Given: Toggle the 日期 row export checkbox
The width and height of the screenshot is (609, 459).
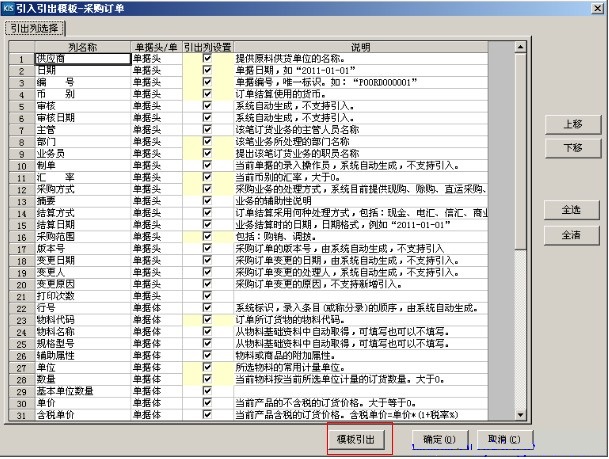Looking at the screenshot, I should point(207,69).
